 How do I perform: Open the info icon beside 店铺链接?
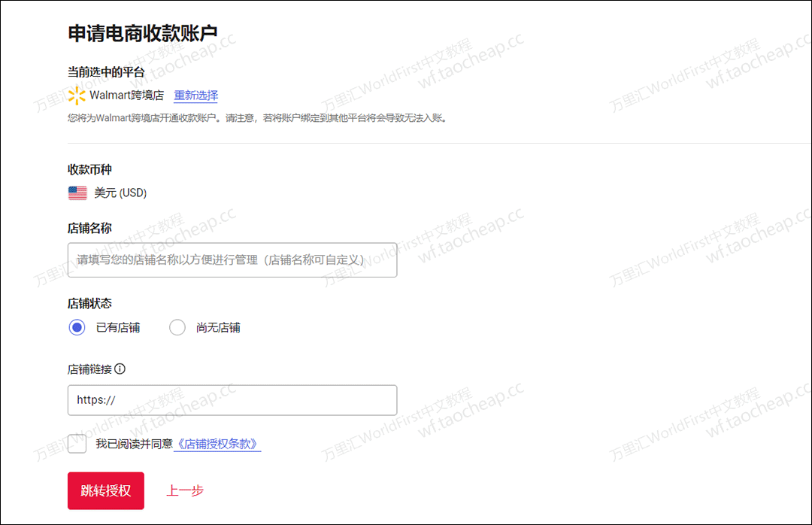(120, 369)
